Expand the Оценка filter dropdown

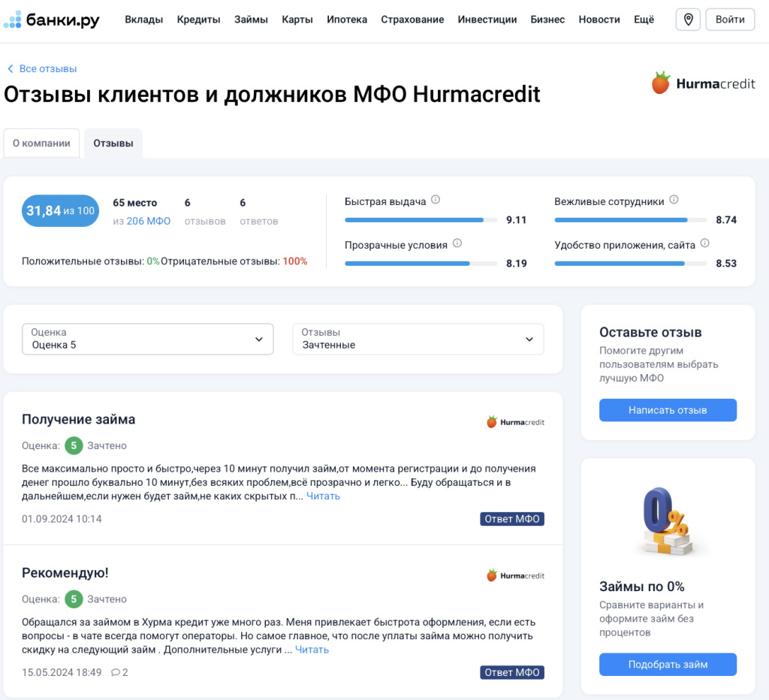coord(148,339)
